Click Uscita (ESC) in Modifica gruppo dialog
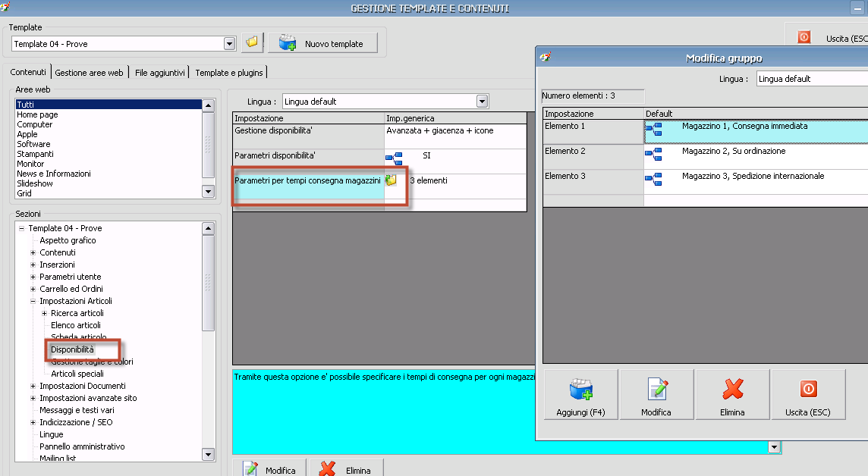Image resolution: width=868 pixels, height=476 pixels. (807, 395)
